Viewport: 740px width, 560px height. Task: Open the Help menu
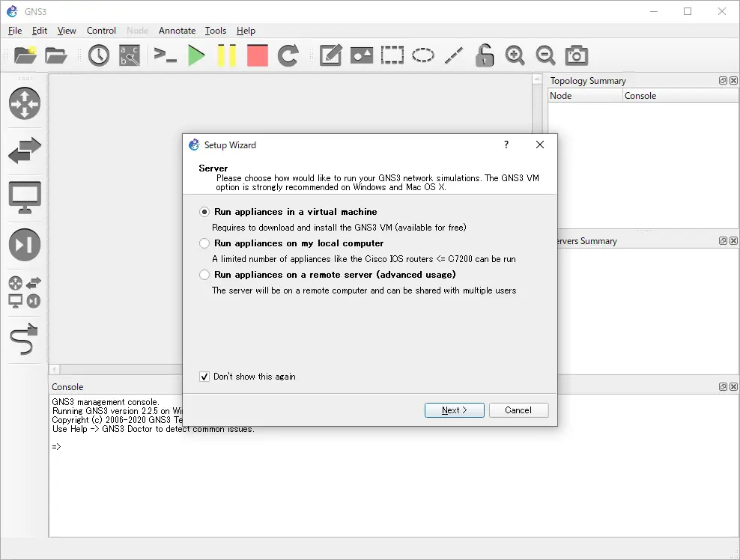click(x=246, y=31)
